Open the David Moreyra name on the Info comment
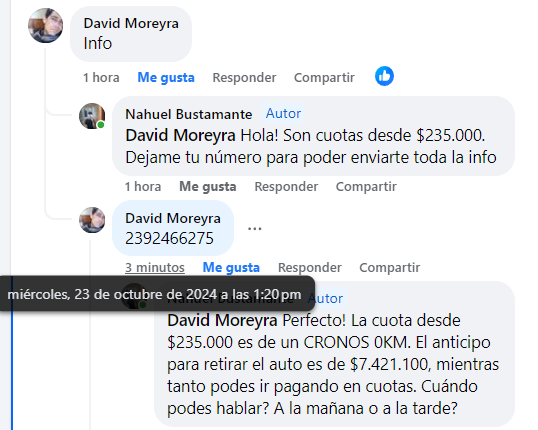Image resolution: width=538 pixels, height=430 pixels. [131, 24]
